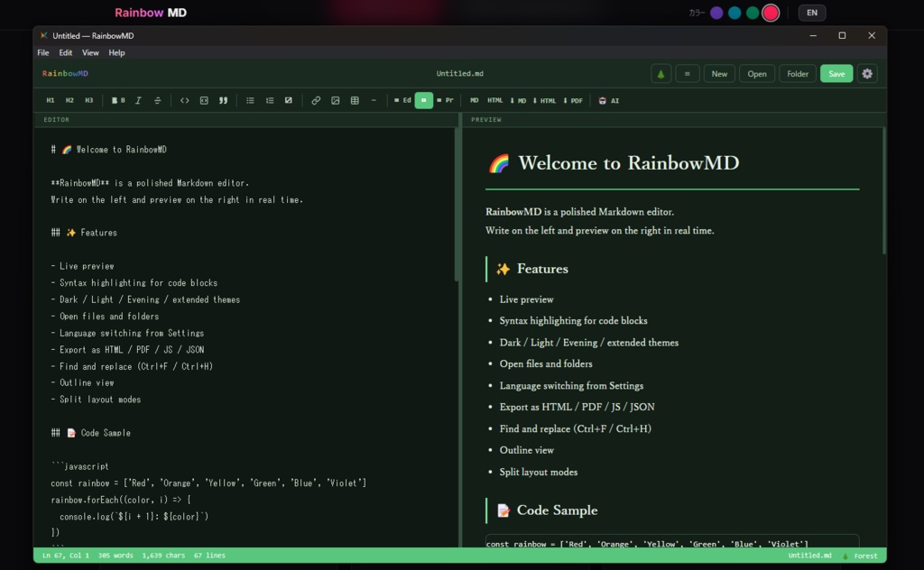Viewport: 924px width, 570px height.
Task: Create a new file with the New button
Action: (719, 73)
